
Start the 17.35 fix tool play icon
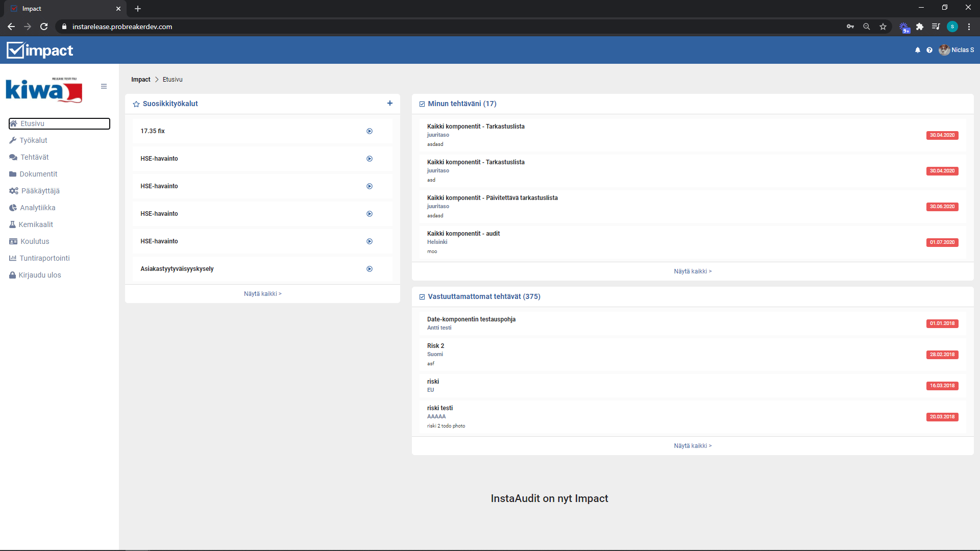coord(370,131)
